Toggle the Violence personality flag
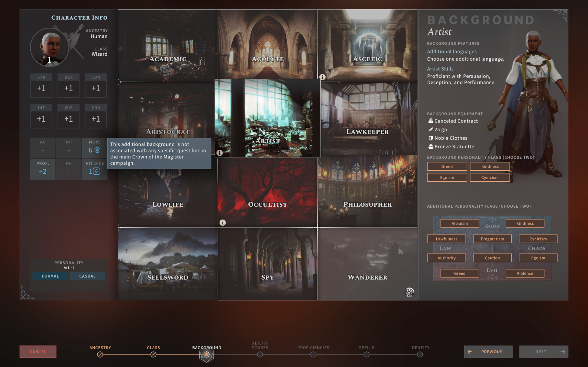 coord(525,273)
